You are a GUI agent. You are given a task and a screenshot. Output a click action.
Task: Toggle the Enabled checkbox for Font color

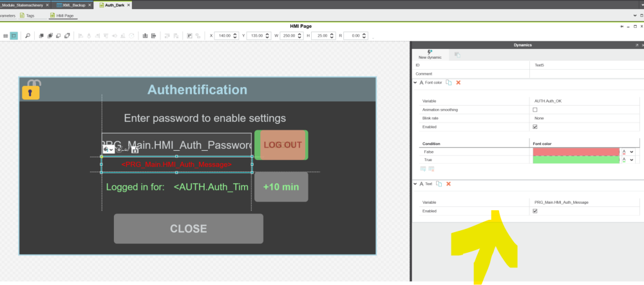click(535, 127)
